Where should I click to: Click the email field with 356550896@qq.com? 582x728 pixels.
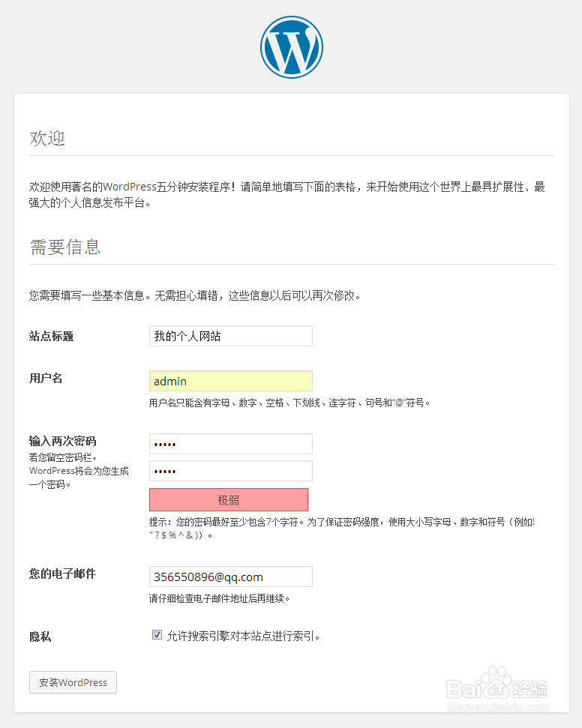point(230,577)
